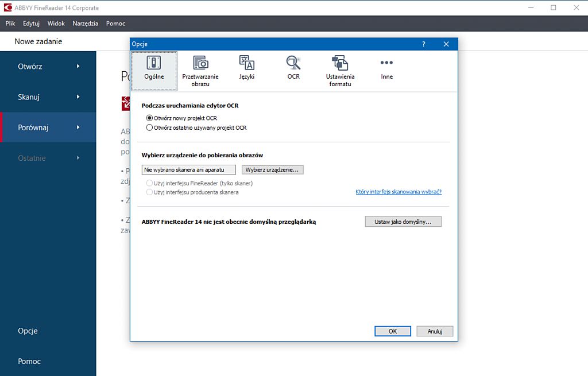Click Opcje in the left sidebar
The width and height of the screenshot is (588, 376).
(x=28, y=331)
